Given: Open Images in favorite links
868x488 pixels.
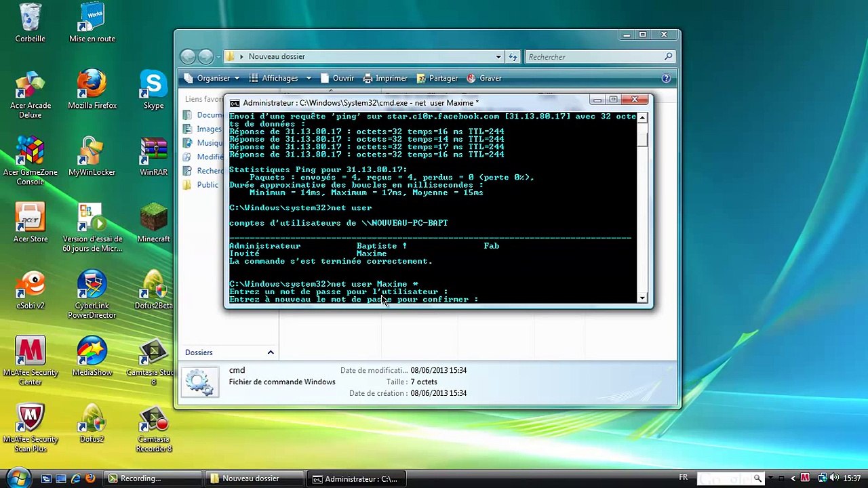Looking at the screenshot, I should pos(202,129).
